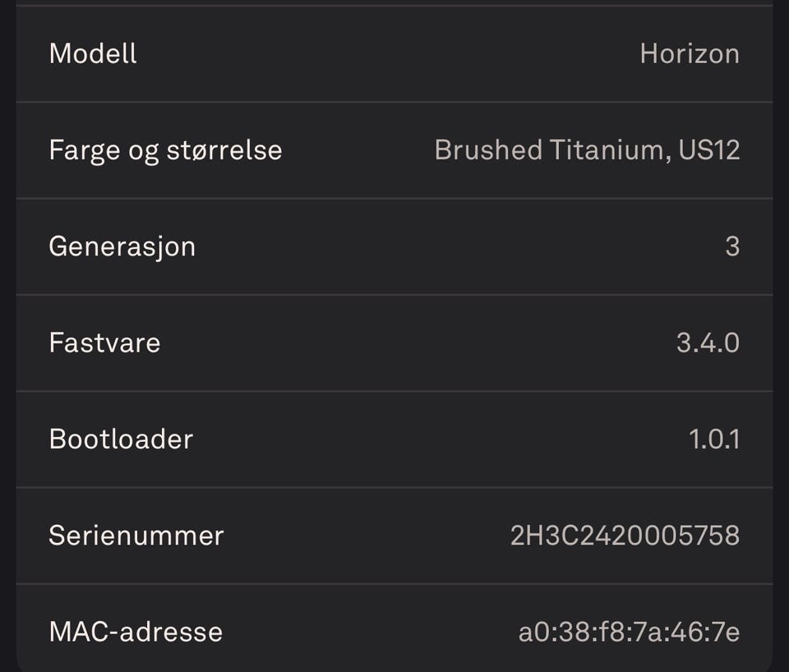This screenshot has width=789, height=672.
Task: Tap the Modell label
Action: point(93,54)
